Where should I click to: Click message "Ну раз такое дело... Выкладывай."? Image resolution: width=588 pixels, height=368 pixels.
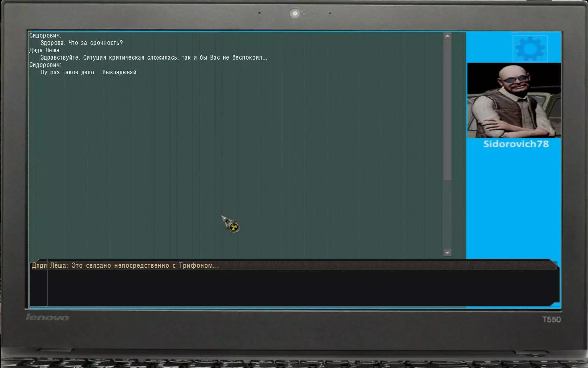point(89,72)
